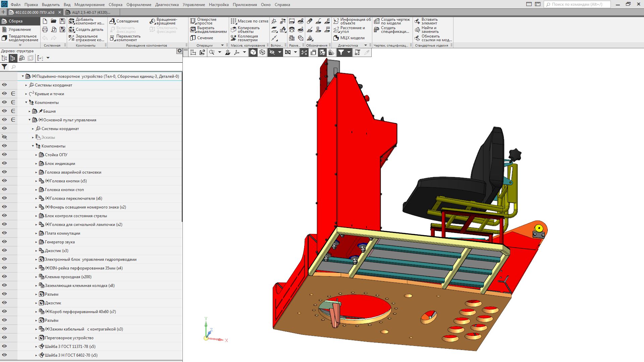Screen dimensions: 644x362
Task: Toggle visibility of Генератор звука
Action: pos(4,242)
